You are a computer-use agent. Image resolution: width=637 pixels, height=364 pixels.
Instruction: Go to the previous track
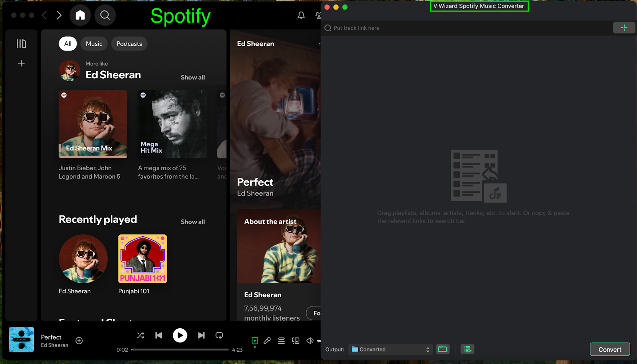click(x=158, y=335)
